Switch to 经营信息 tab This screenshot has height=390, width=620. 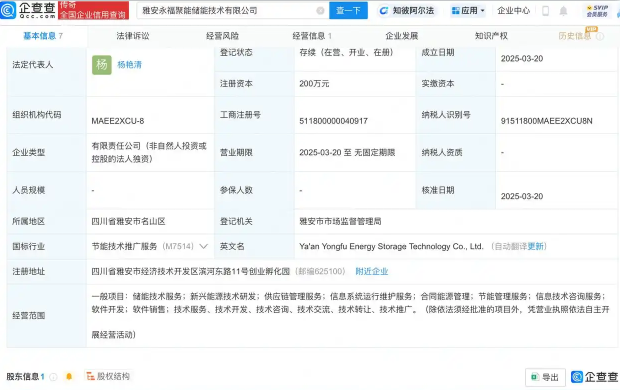tap(312, 36)
